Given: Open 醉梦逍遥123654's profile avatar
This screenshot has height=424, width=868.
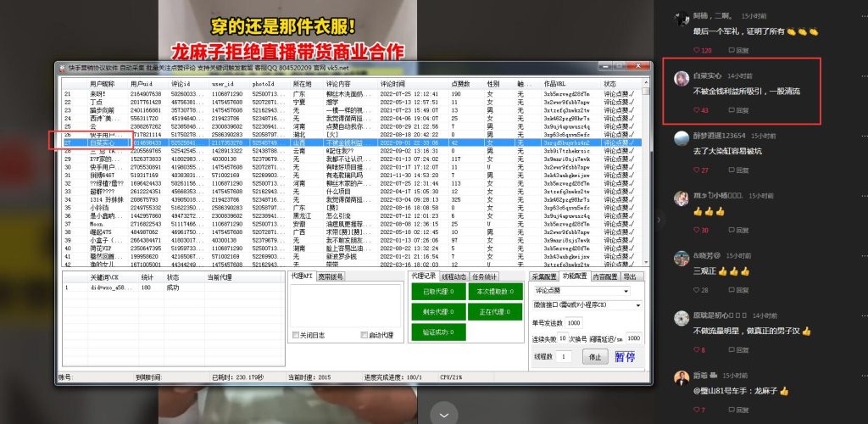Looking at the screenshot, I should point(682,138).
